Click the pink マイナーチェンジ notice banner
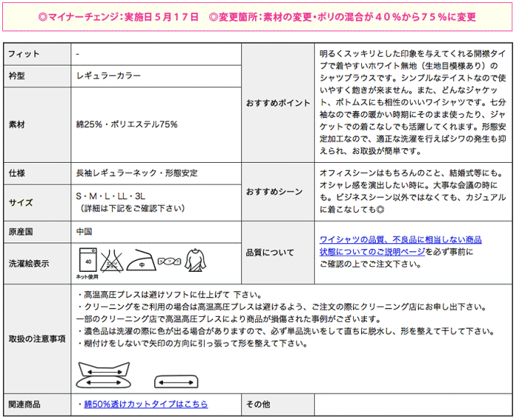The height and width of the screenshot is (420, 516). (x=258, y=17)
